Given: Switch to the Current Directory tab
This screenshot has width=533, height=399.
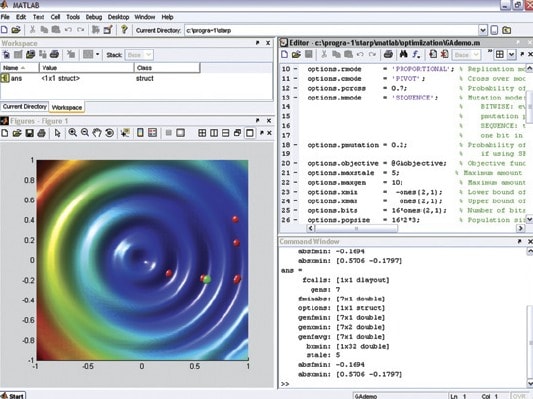Looking at the screenshot, I should [24, 107].
